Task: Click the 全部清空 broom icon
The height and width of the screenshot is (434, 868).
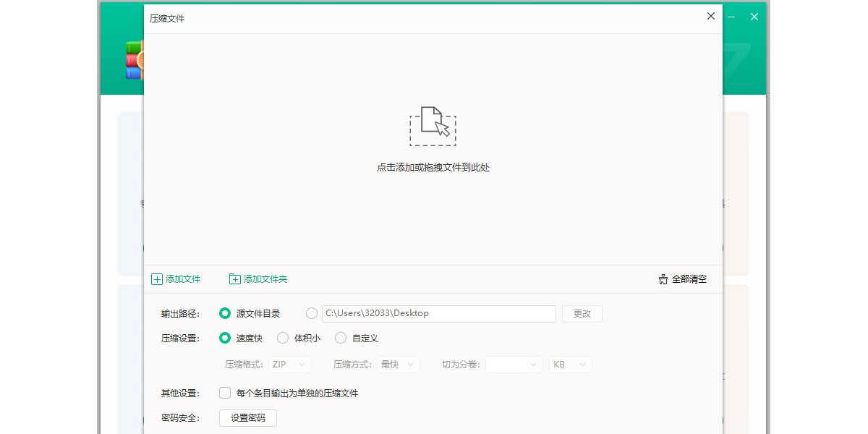Action: (663, 279)
